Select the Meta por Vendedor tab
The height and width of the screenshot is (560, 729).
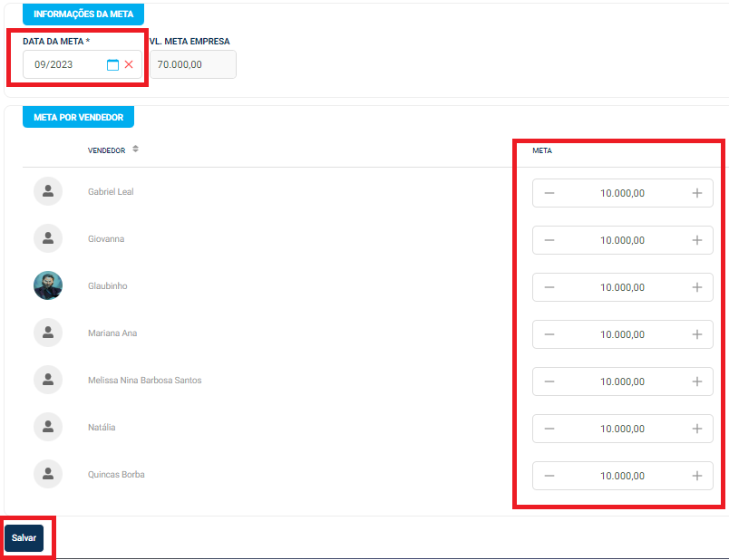point(79,117)
